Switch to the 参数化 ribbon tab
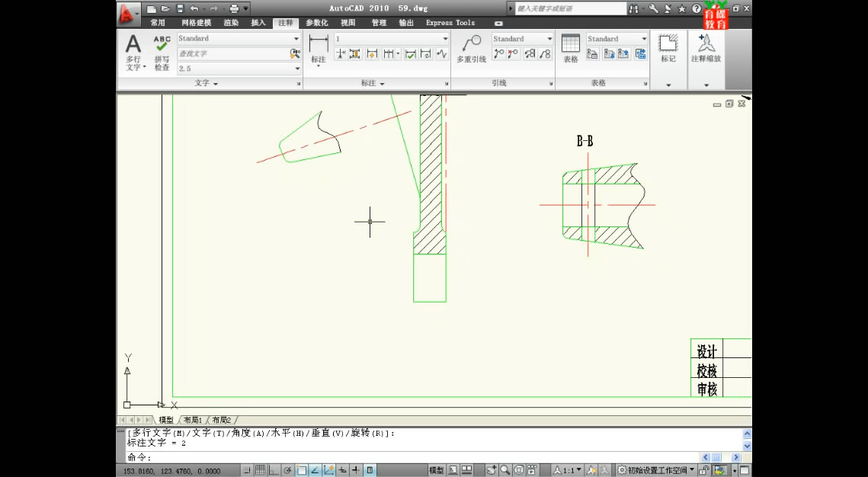This screenshot has width=868, height=477. [317, 23]
